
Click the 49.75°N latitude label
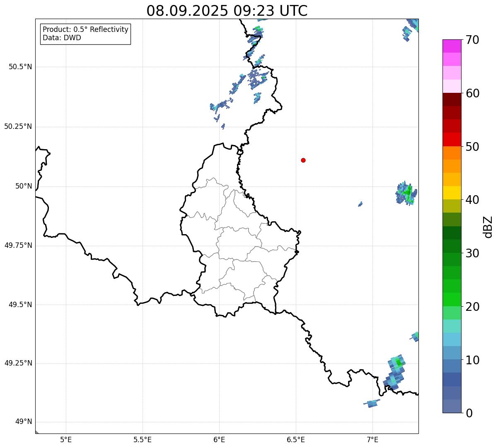point(18,245)
